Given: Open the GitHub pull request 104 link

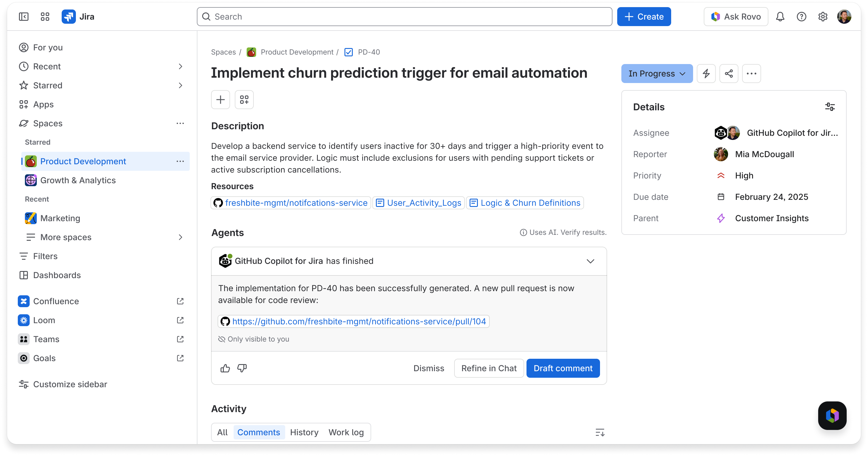Looking at the screenshot, I should 353,321.
